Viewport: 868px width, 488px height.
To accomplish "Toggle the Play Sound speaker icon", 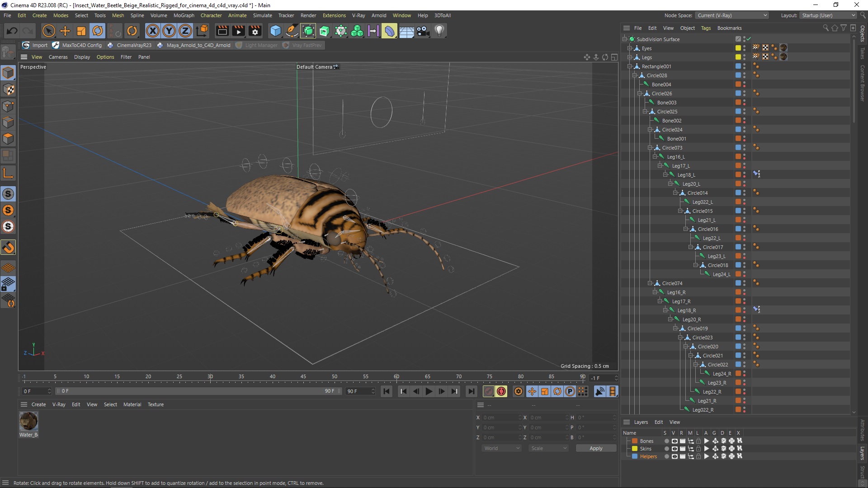I will click(600, 391).
